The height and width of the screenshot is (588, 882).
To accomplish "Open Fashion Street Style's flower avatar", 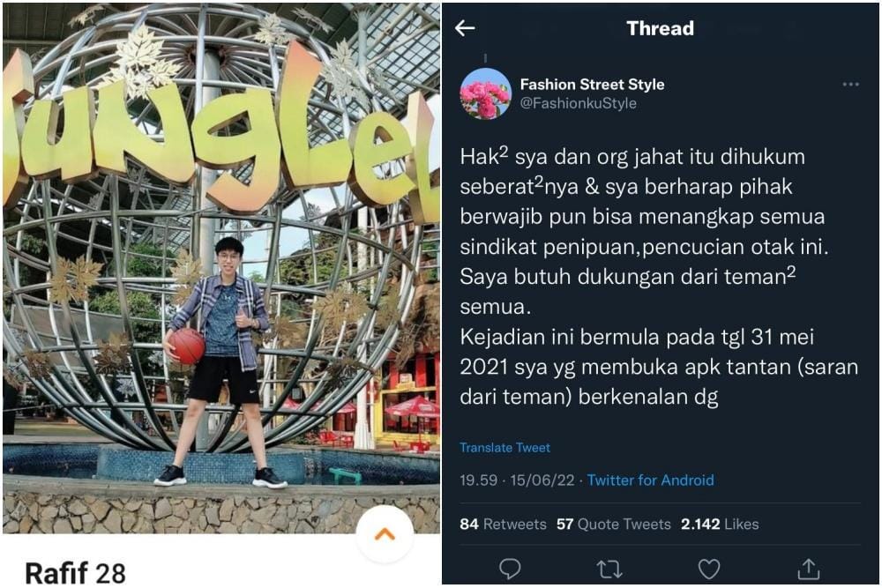I will pos(485,93).
